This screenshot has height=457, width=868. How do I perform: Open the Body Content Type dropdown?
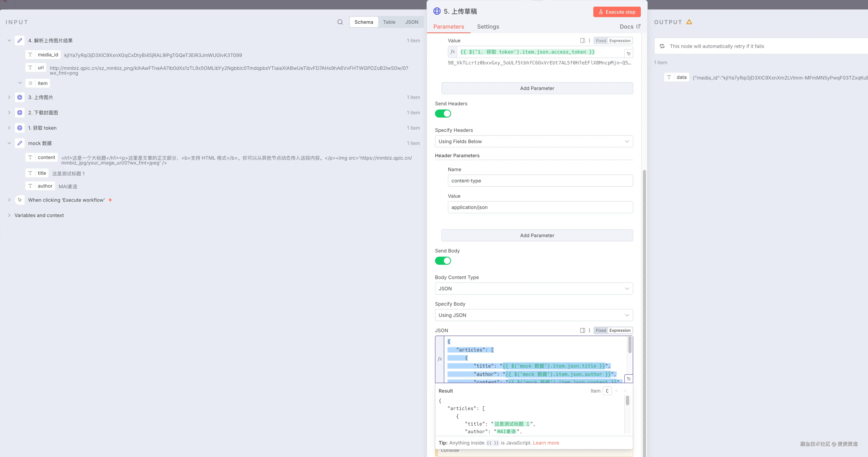click(x=533, y=289)
